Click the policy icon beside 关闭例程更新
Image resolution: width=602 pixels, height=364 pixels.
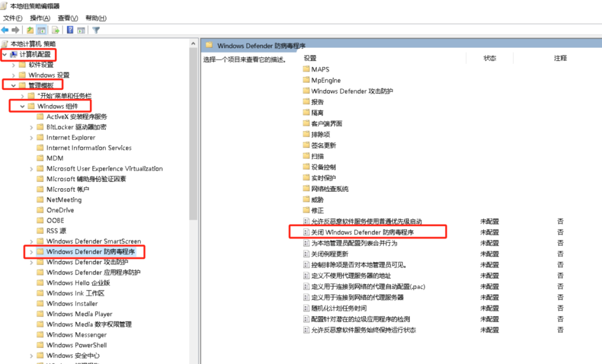(x=306, y=254)
